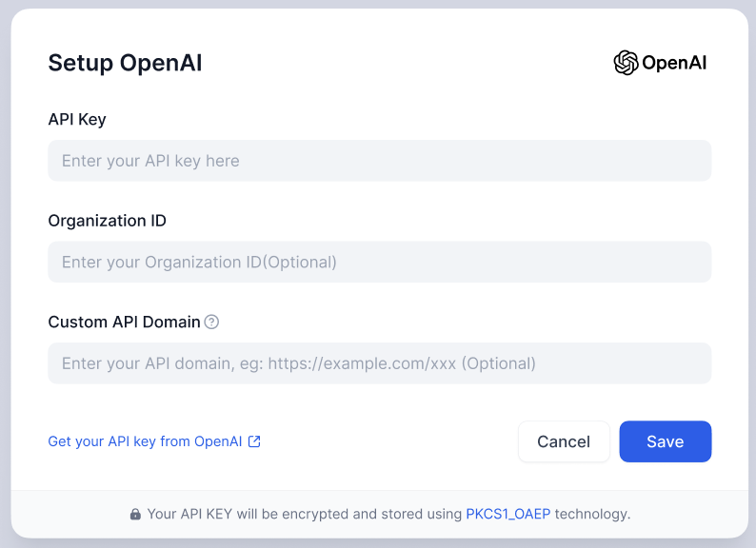The height and width of the screenshot is (548, 756).
Task: Click the example URL in the domain placeholder
Action: (x=362, y=363)
